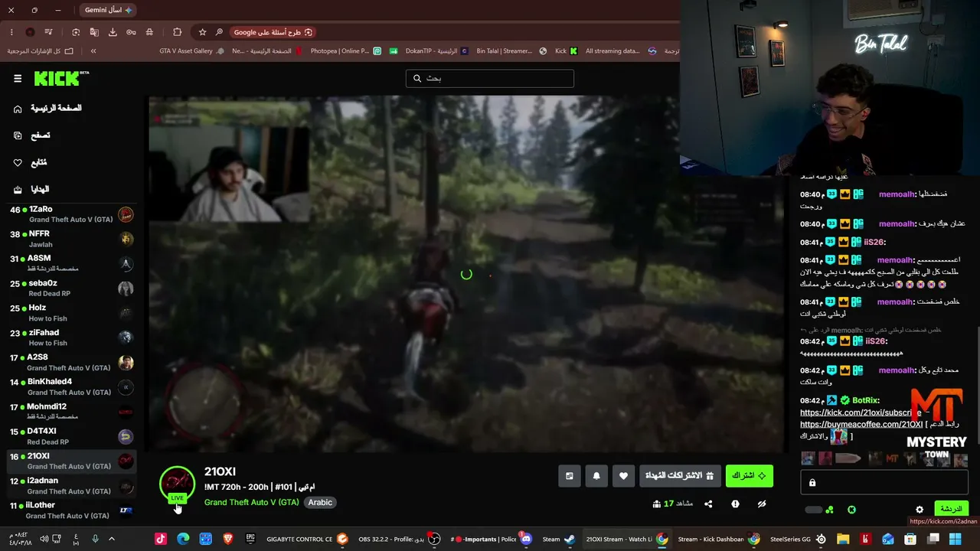Open the Kick hamburger sidebar menu
The image size is (980, 551).
pyautogui.click(x=18, y=78)
